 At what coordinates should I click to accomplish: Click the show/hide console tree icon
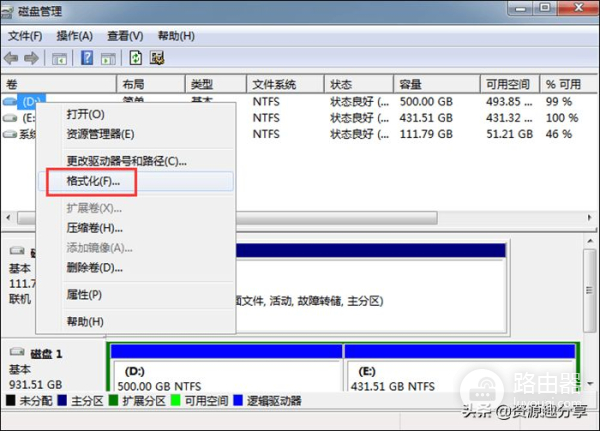point(59,59)
